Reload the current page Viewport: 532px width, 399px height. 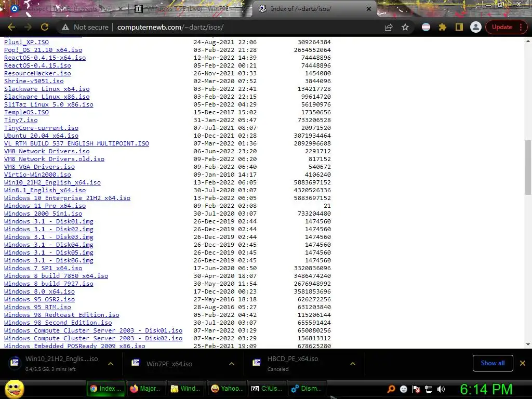45,27
